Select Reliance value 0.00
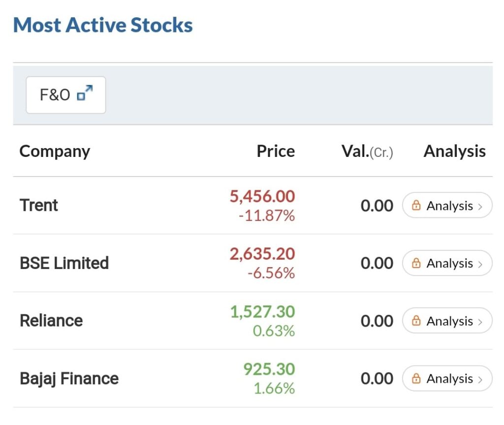Viewport: 504px width, 425px height. [x=377, y=321]
